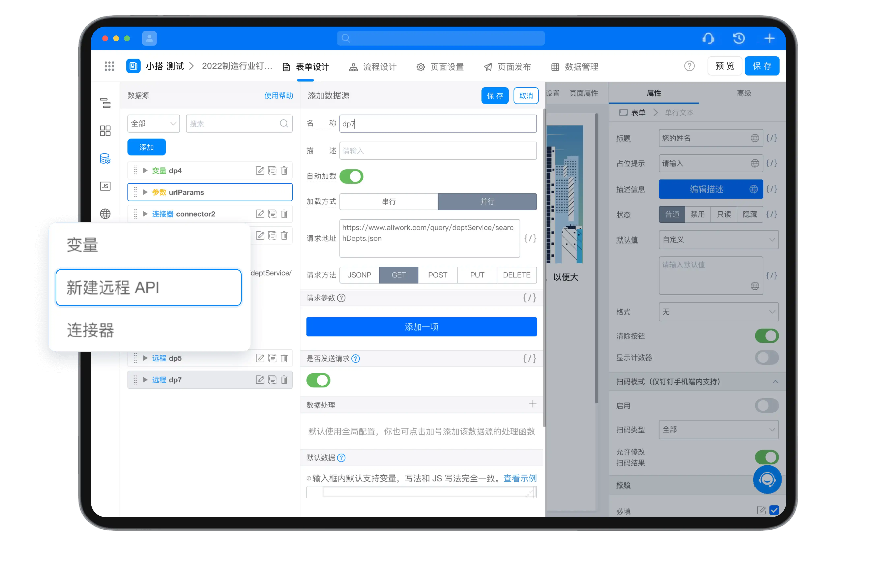The height and width of the screenshot is (588, 878).
Task: Expand the urlParams tree item
Action: (145, 192)
